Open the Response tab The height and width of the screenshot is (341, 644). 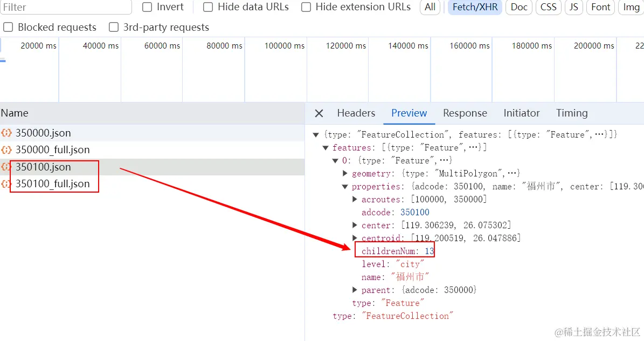pos(465,113)
